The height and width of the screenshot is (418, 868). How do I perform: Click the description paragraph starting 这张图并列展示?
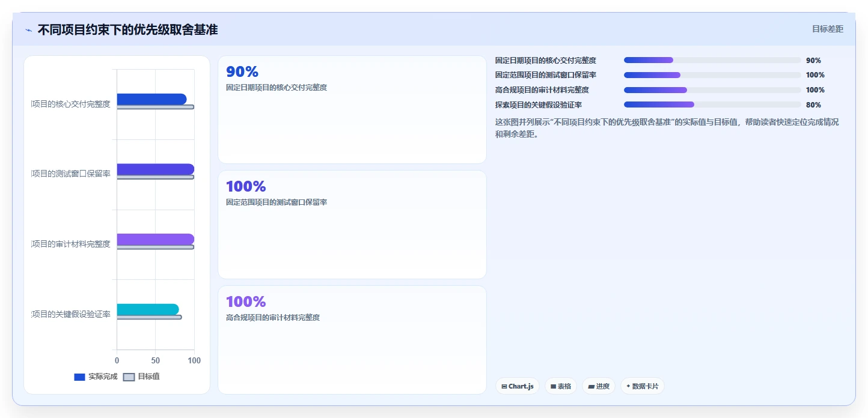point(667,128)
